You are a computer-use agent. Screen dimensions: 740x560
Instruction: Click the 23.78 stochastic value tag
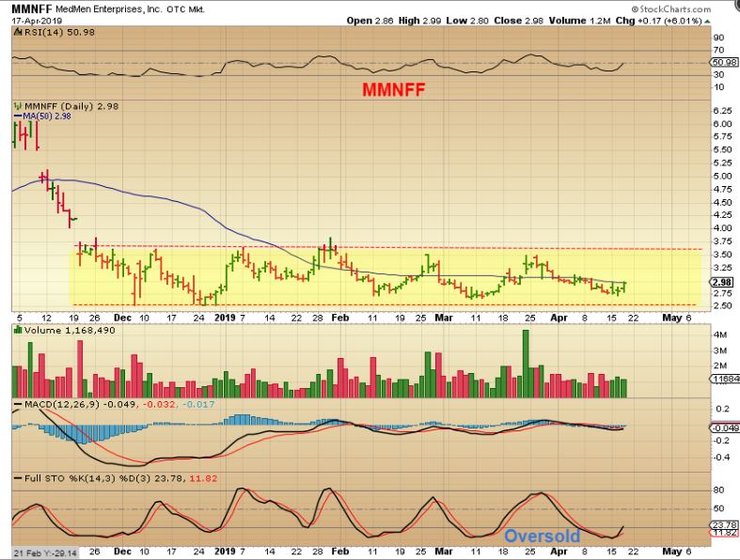click(725, 524)
